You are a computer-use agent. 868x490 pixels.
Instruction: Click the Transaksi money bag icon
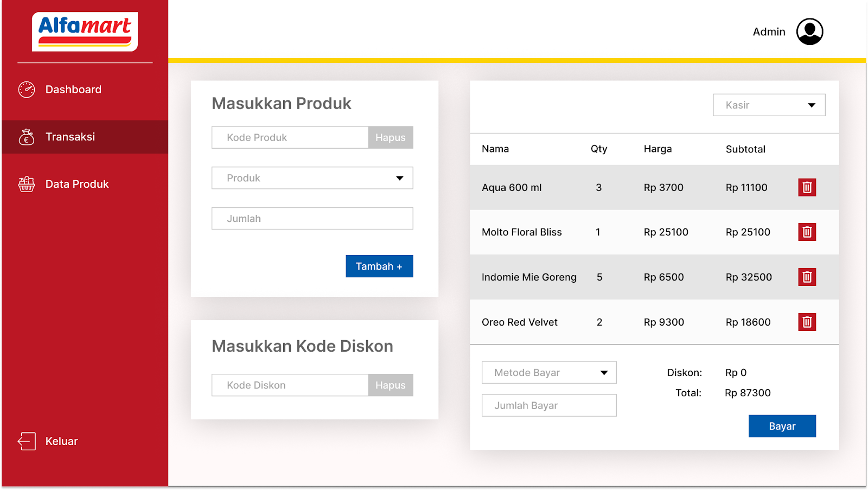point(27,137)
